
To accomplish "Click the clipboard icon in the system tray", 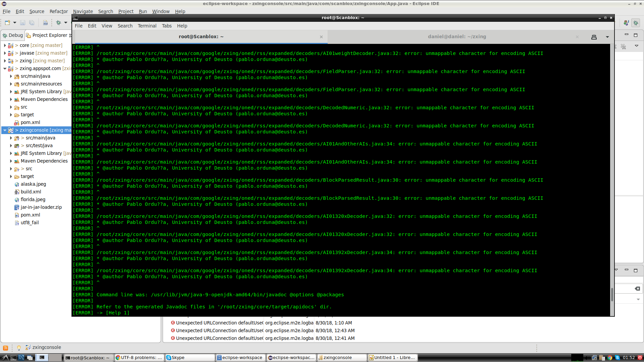I will click(602, 358).
